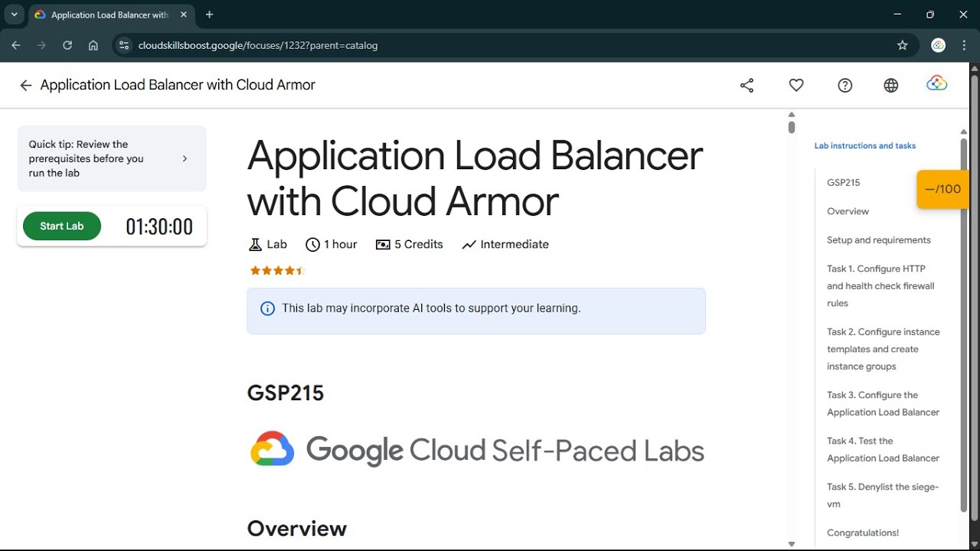This screenshot has width=980, height=551.
Task: Open a new browser tab
Action: tap(210, 15)
